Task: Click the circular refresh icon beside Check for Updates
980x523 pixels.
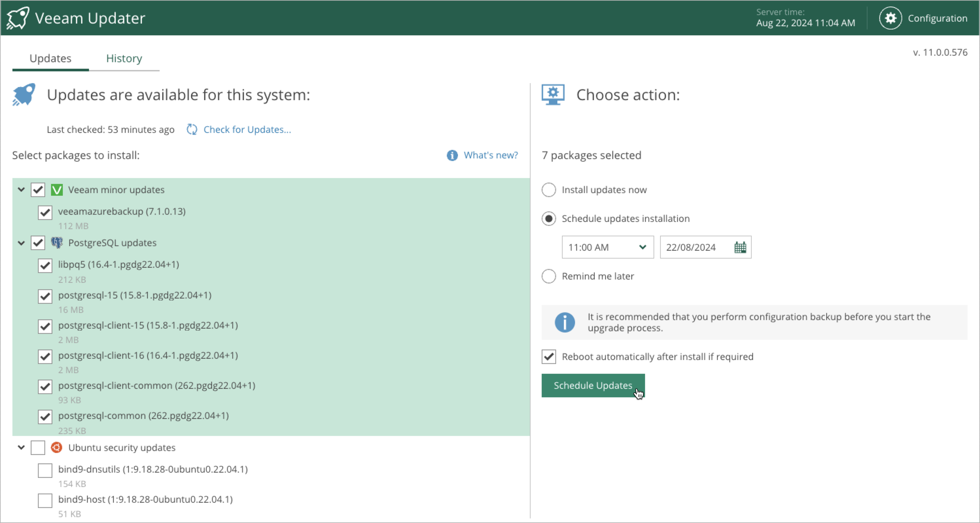Action: click(192, 129)
